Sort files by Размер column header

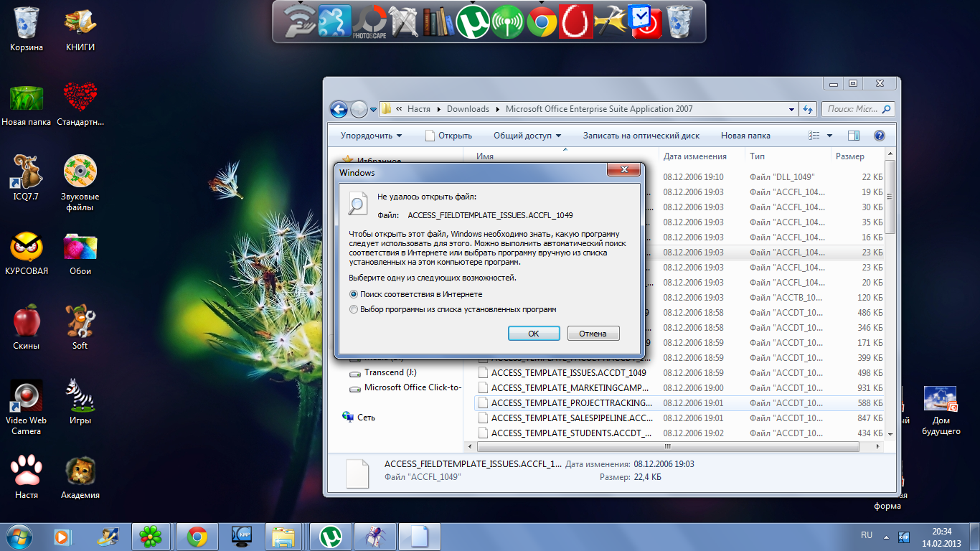(857, 156)
